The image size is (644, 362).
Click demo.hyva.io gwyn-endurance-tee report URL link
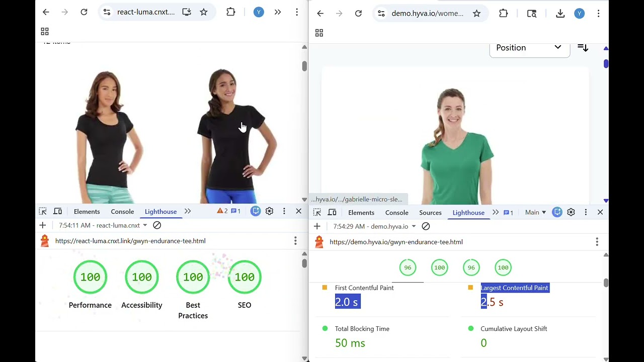point(396,242)
